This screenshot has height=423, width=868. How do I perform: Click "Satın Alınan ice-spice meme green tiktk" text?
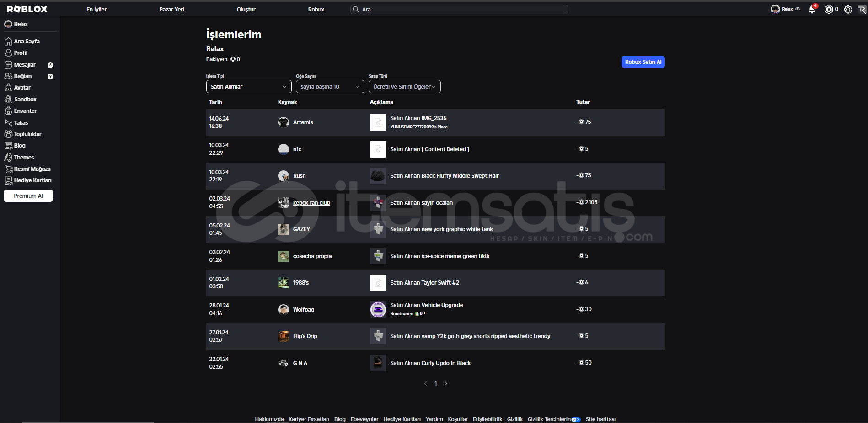[x=440, y=256]
